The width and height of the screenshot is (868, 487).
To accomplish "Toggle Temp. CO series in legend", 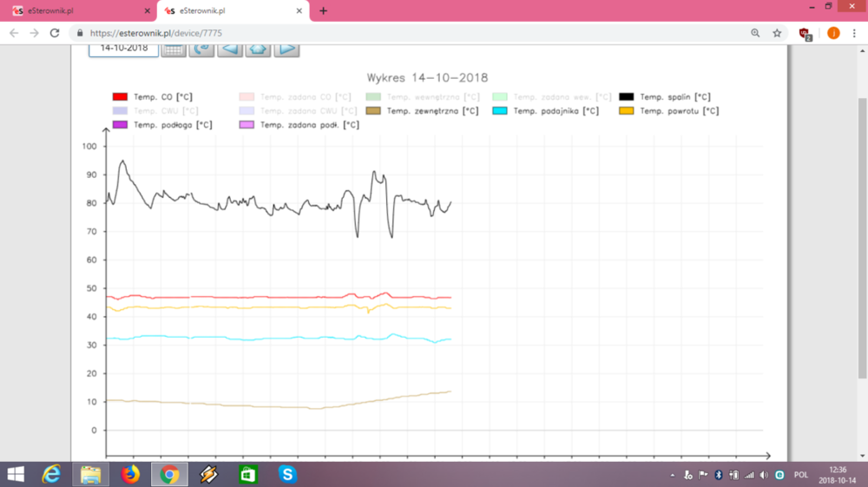I will (121, 97).
